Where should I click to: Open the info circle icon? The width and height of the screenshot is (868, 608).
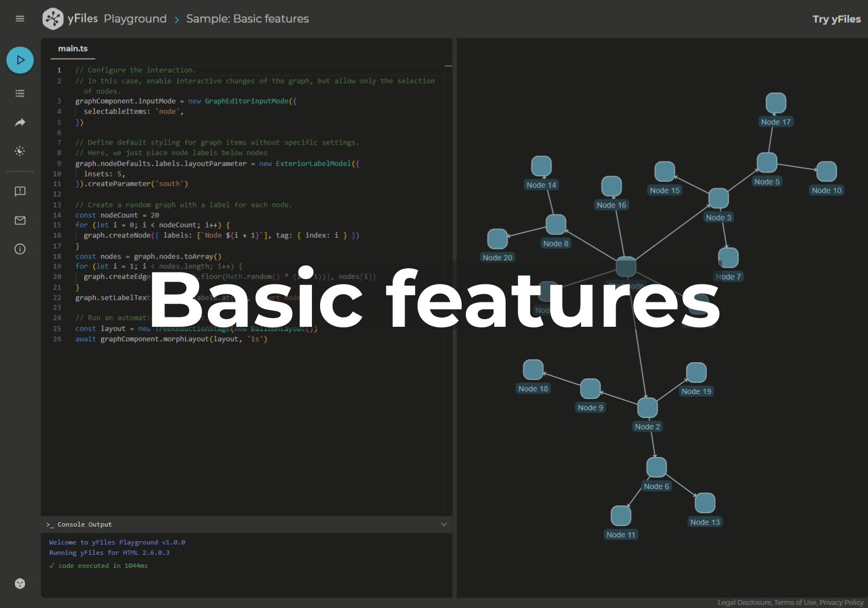pyautogui.click(x=20, y=249)
